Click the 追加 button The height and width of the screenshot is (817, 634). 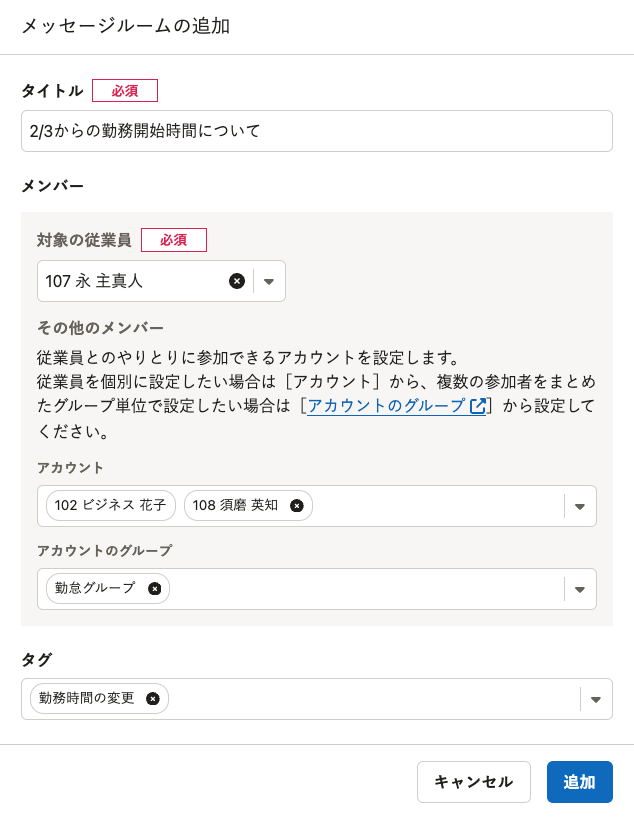[579, 782]
